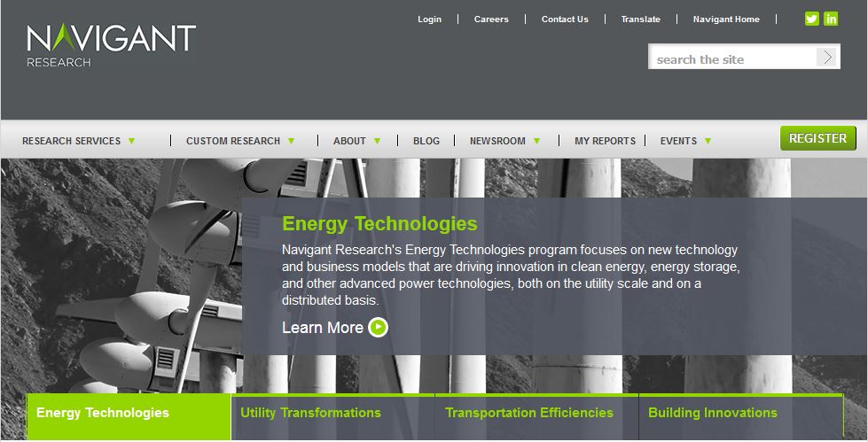Screen dimensions: 868x442
Task: Go to Navigant Home link
Action: 726,19
